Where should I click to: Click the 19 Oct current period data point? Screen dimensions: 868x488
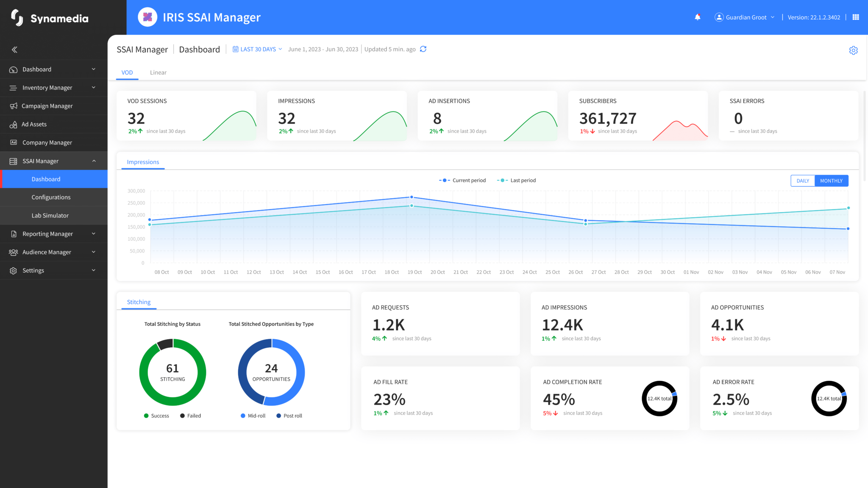point(412,197)
